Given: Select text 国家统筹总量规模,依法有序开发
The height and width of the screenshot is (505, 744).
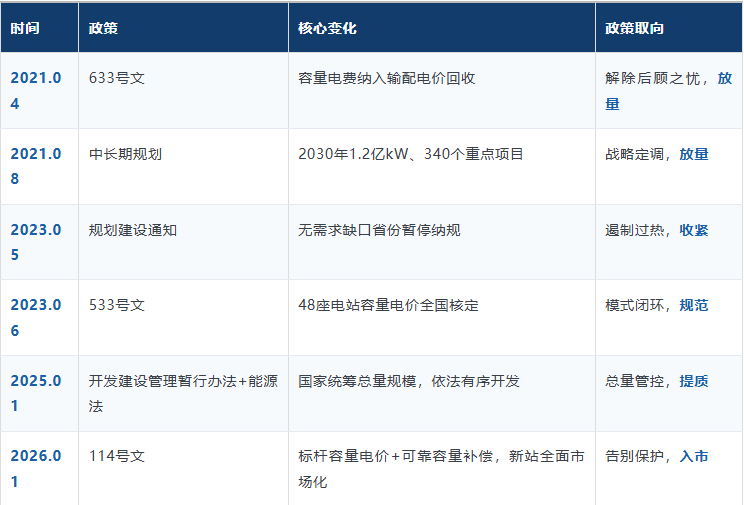Looking at the screenshot, I should (409, 381).
